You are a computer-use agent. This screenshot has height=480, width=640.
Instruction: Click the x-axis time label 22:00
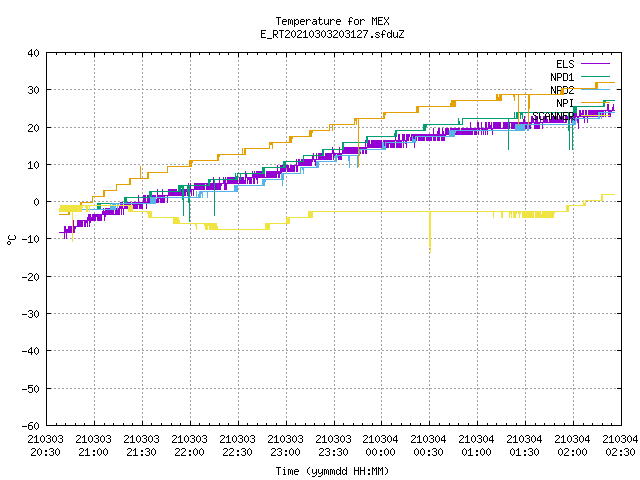(189, 452)
